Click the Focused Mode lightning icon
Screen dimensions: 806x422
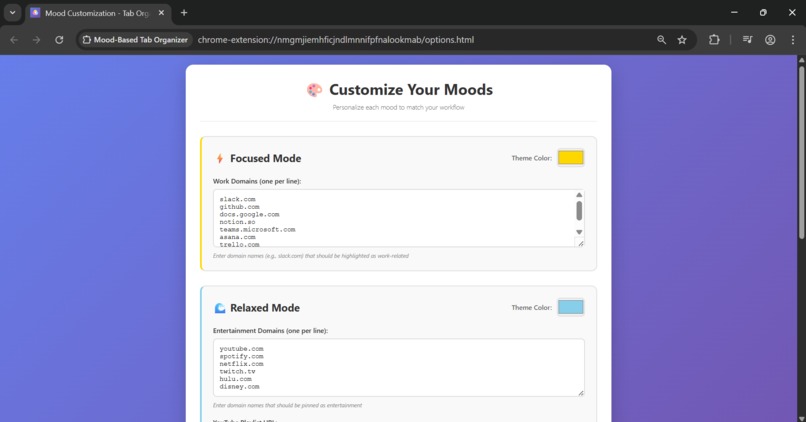pos(219,158)
